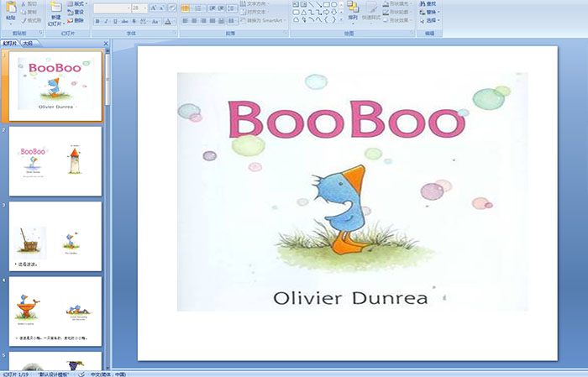This screenshot has height=377, width=588.
Task: Click language 中文(简体,中国) in status bar
Action: tap(108, 374)
